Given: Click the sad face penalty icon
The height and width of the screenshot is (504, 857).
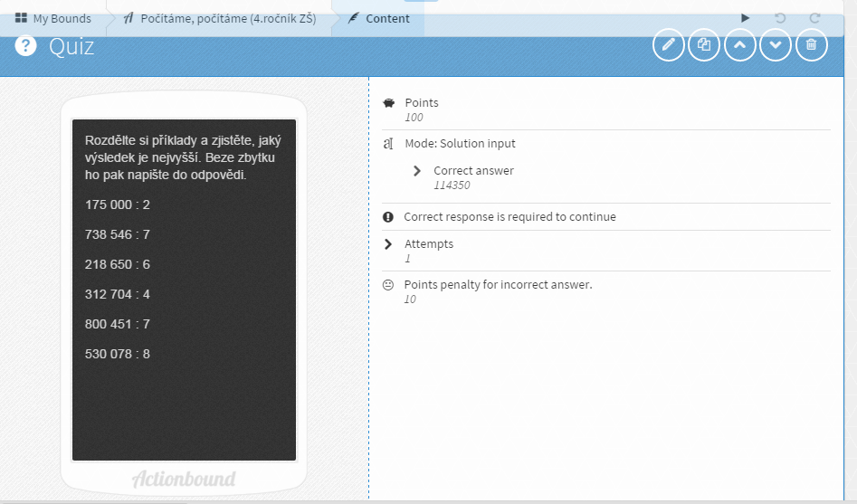Looking at the screenshot, I should 388,285.
